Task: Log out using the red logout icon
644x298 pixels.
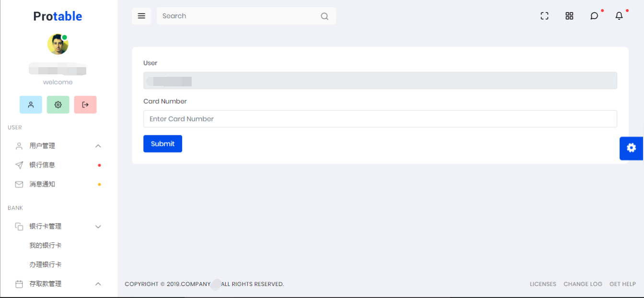Action: 85,104
